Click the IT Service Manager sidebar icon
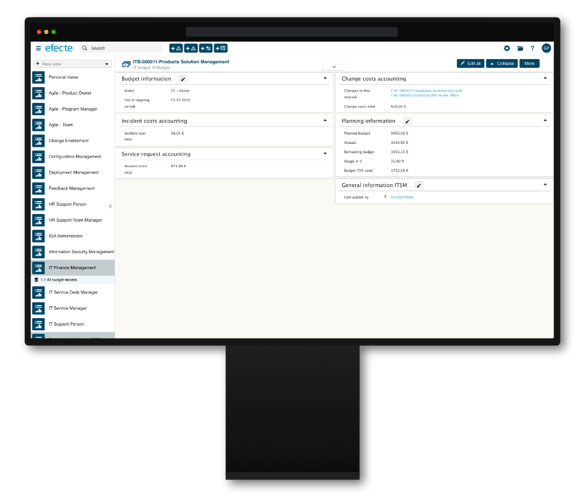 coord(38,308)
